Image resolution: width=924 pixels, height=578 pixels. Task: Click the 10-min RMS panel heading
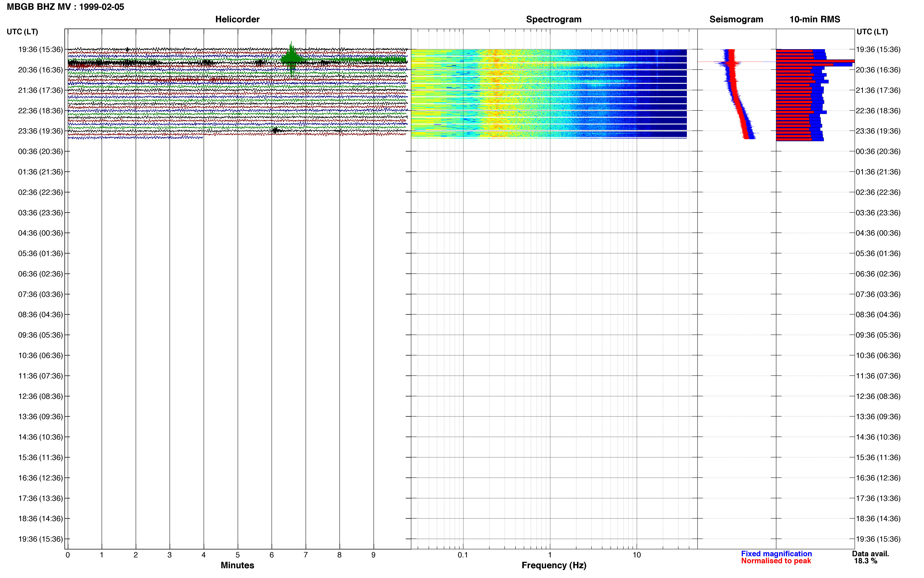pyautogui.click(x=815, y=20)
